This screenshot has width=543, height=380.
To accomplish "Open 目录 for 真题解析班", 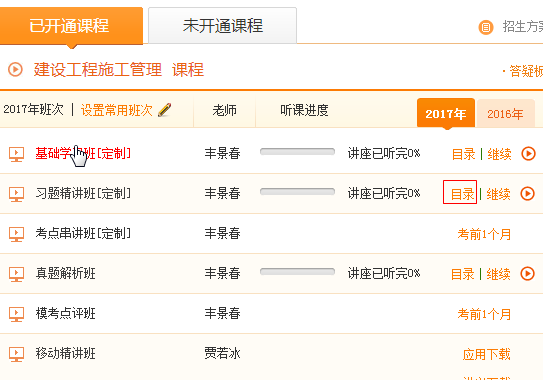I will (x=462, y=274).
